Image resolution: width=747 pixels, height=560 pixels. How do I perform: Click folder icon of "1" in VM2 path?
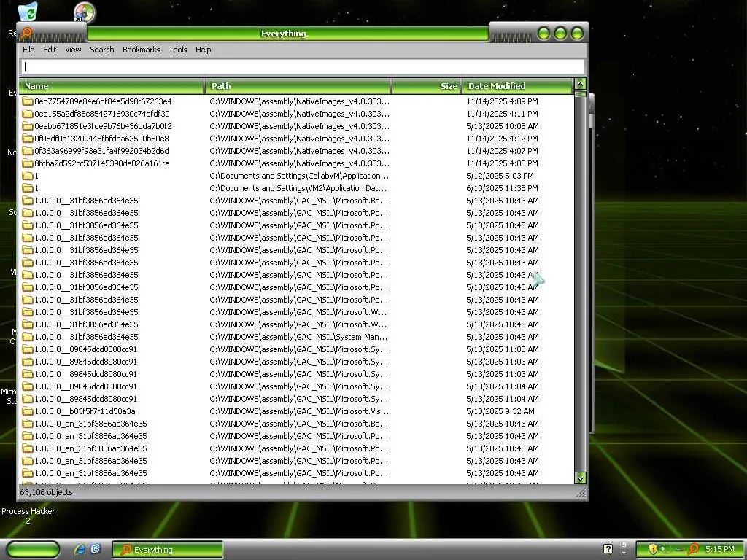(28, 188)
